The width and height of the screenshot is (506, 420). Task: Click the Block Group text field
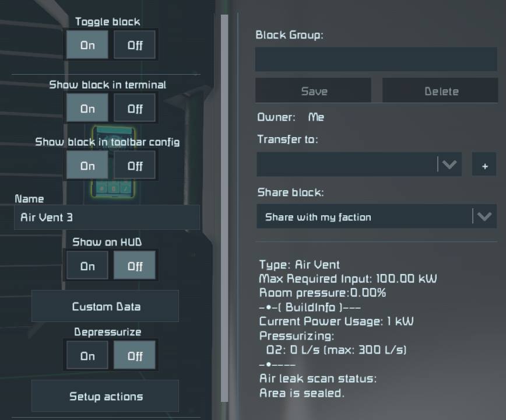click(376, 59)
